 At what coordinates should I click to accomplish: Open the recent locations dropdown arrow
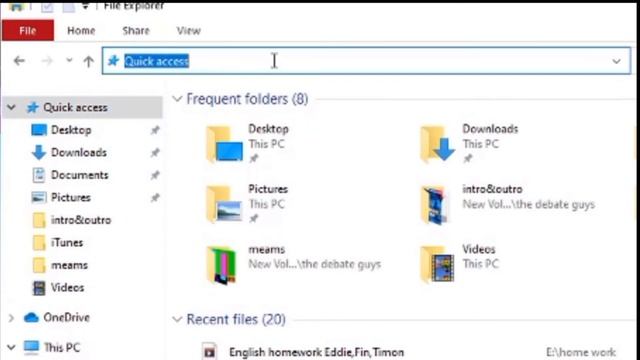click(x=69, y=60)
